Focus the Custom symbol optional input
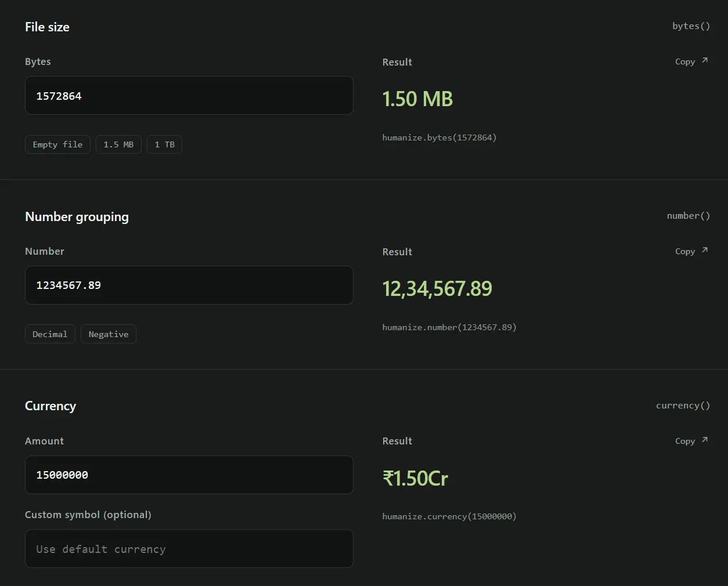The image size is (728, 586). point(189,548)
